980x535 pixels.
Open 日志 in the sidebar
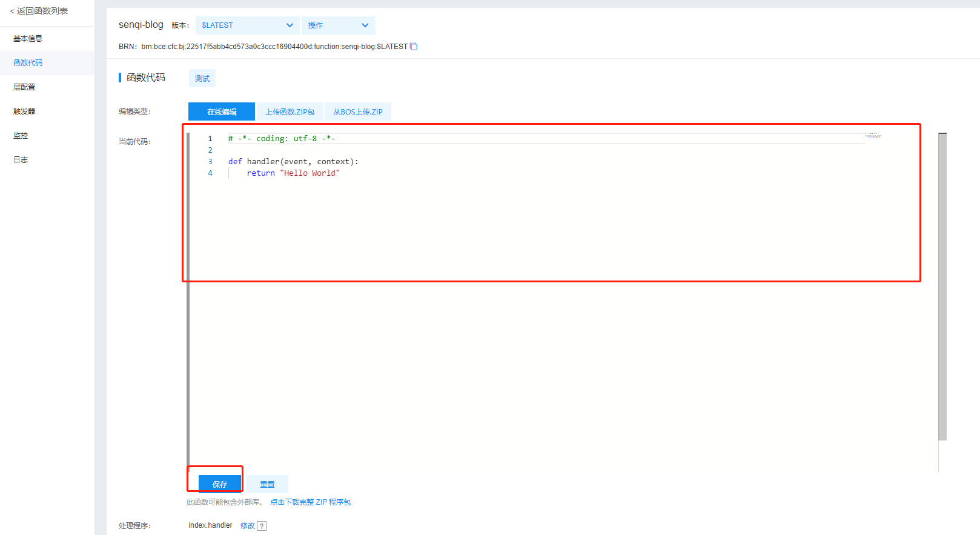click(47, 160)
